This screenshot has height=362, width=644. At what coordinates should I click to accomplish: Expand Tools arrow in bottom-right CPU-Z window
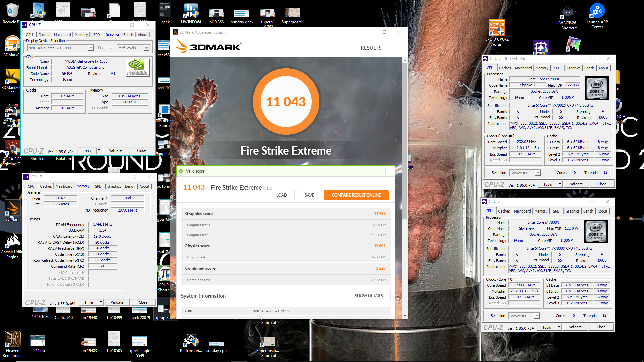[x=559, y=327]
